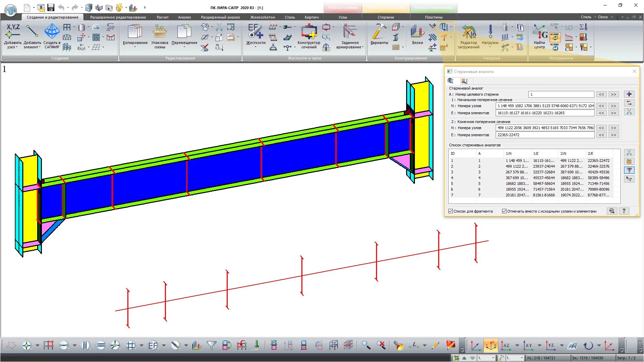Viewport: 644px width, 362px height.
Task: Open the Железобетон ribbon tab
Action: [x=263, y=17]
